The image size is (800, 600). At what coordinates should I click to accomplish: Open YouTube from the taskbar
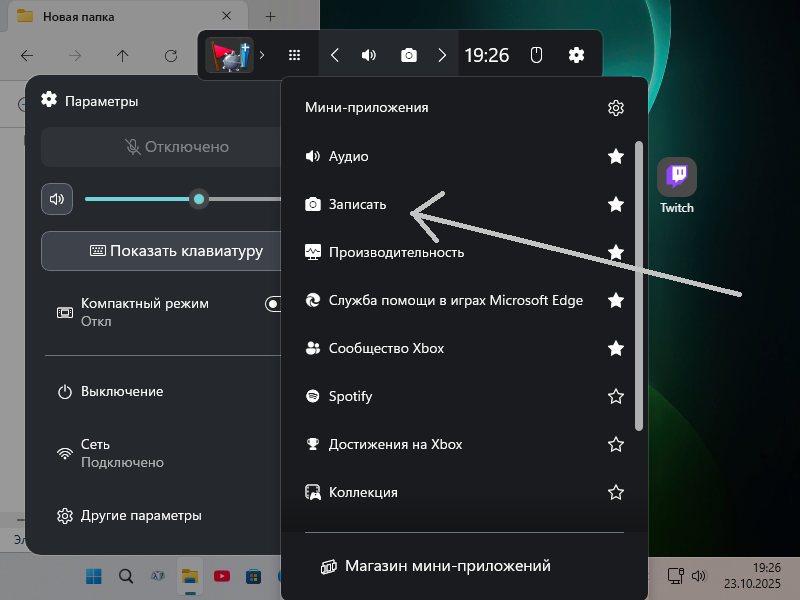tap(221, 577)
